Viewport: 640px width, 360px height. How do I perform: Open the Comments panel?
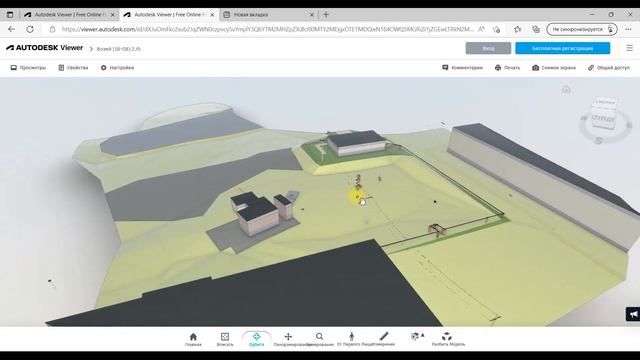click(462, 68)
